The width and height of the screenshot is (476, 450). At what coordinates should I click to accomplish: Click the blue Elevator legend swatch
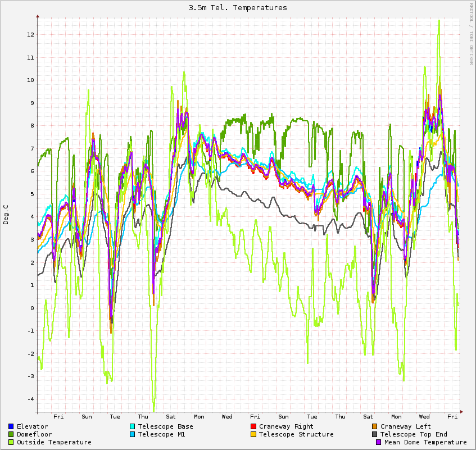click(11, 426)
